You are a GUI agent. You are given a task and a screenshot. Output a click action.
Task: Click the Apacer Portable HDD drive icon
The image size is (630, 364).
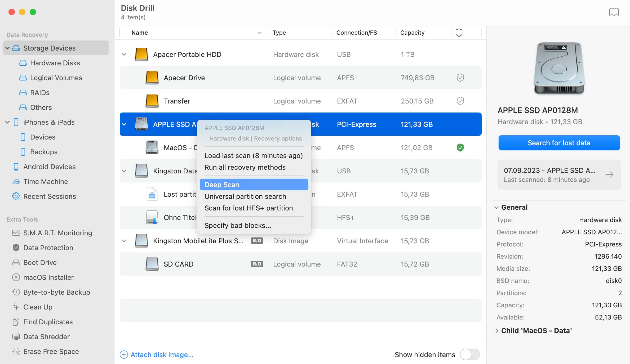pos(141,54)
